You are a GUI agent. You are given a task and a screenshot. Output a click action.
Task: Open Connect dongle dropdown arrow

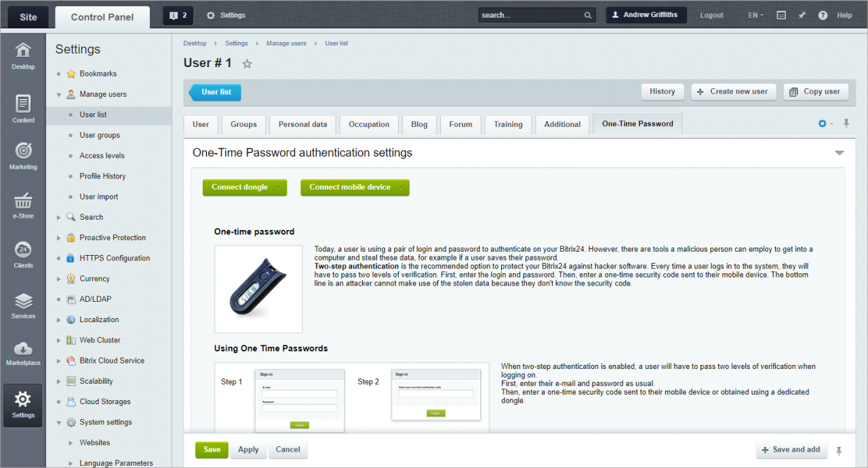(279, 187)
